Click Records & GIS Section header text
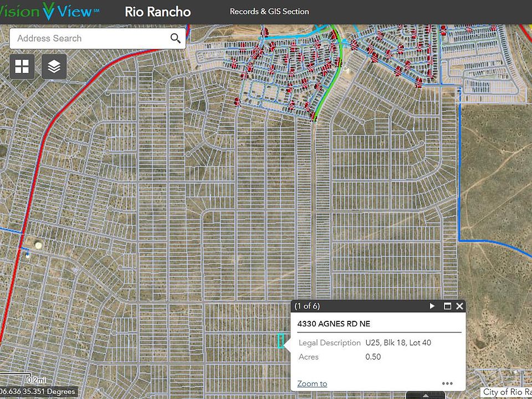The height and width of the screenshot is (399, 532). [x=269, y=12]
